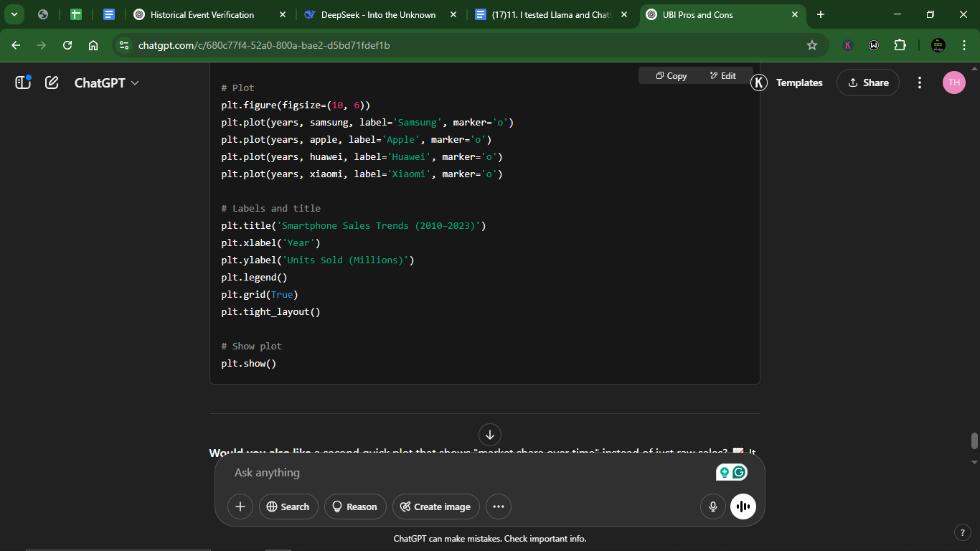Jump to bottom with down-arrow button
The height and width of the screenshot is (551, 980).
coord(490,434)
